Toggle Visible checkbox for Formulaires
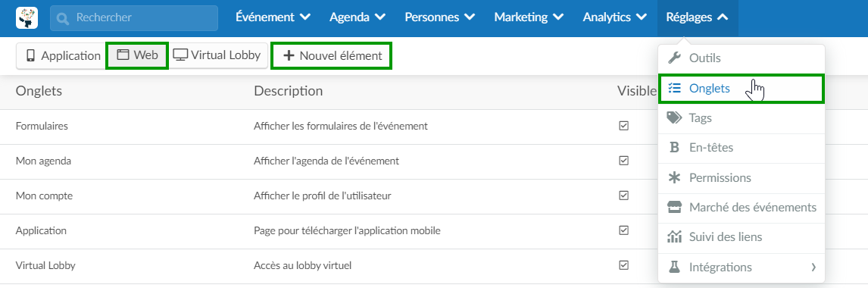 [x=624, y=126]
